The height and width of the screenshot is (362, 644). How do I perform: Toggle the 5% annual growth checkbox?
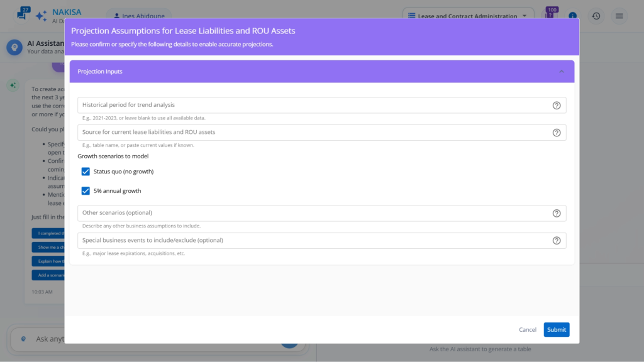(86, 191)
